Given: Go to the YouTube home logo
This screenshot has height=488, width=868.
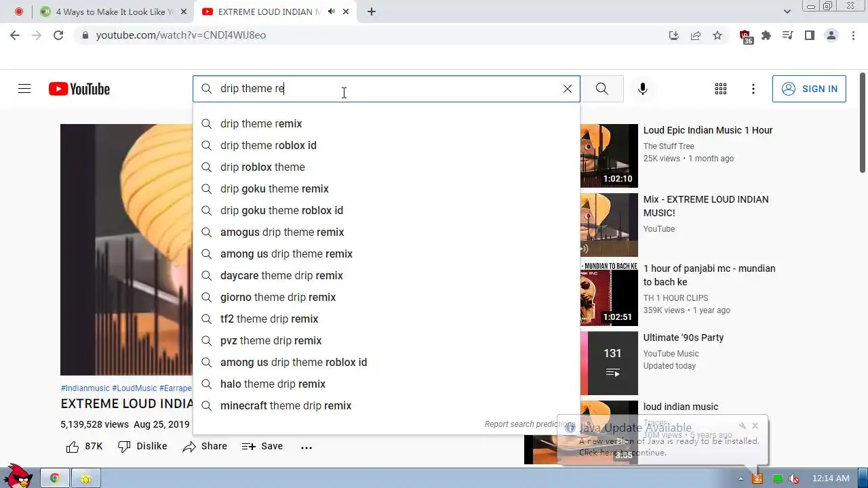Looking at the screenshot, I should tap(79, 89).
